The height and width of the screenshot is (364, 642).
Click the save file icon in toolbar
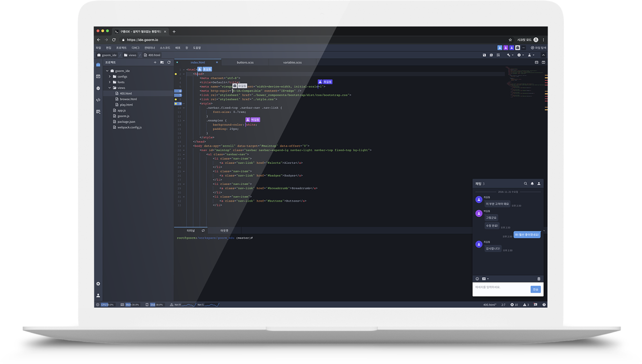point(484,55)
